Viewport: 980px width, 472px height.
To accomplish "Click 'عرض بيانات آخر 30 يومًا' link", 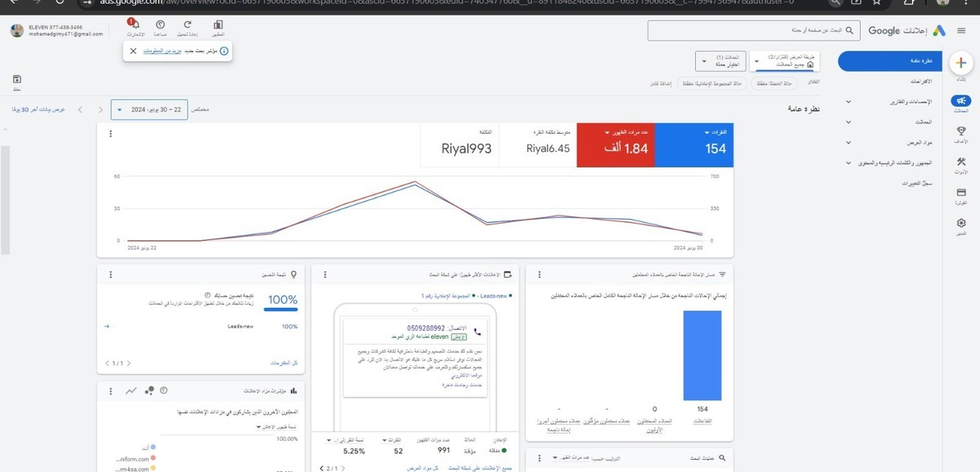I will click(x=37, y=109).
